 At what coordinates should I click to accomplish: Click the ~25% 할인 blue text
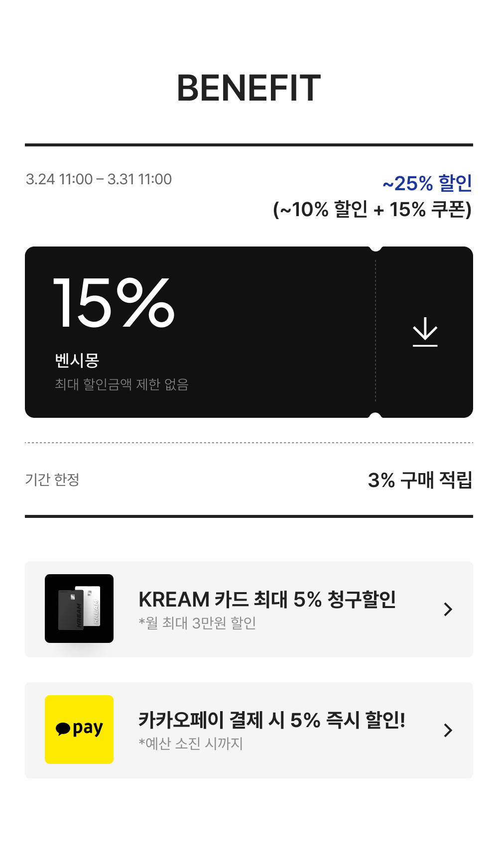click(427, 183)
